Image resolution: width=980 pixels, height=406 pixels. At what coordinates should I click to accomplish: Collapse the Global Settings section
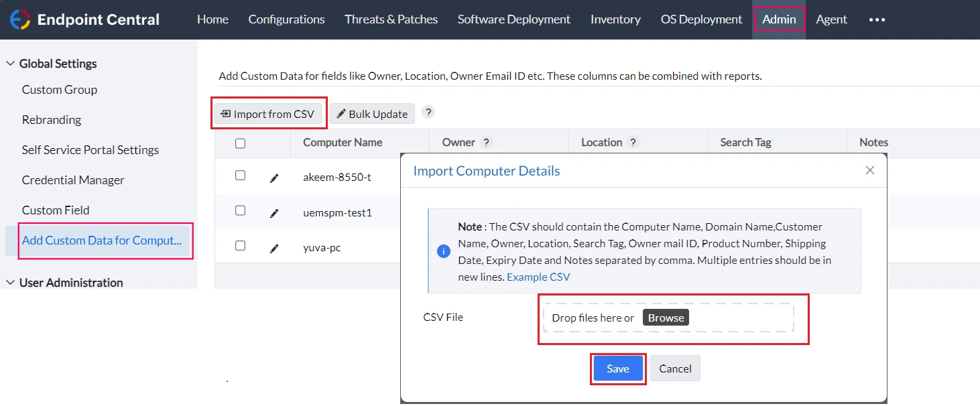point(11,64)
